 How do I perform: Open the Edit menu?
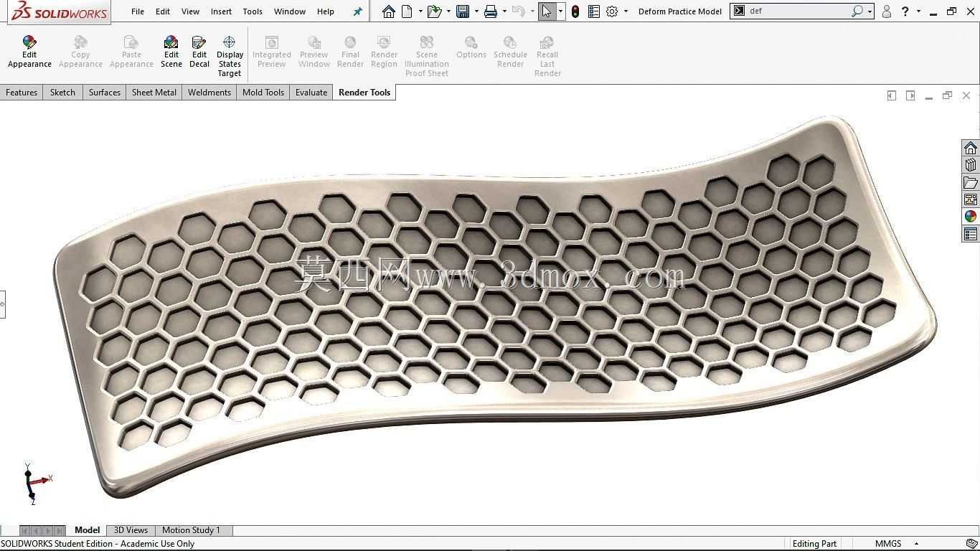163,11
